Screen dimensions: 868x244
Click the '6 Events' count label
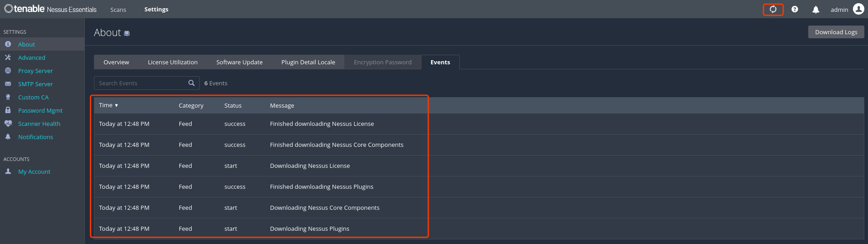coord(216,83)
